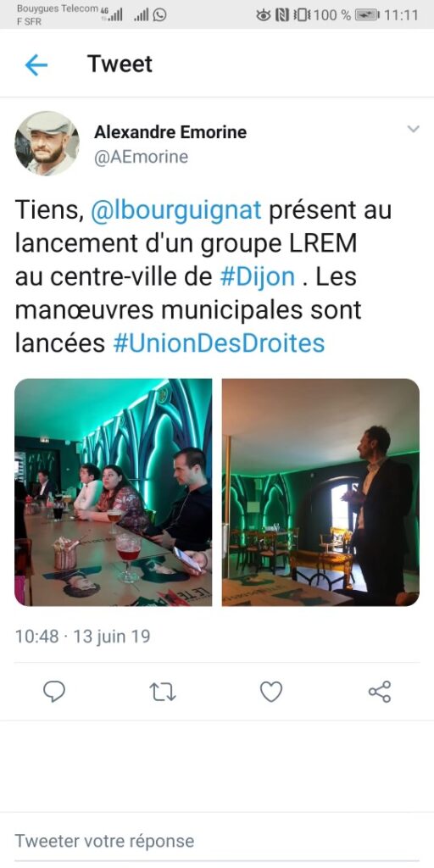Tap the WhatsApp notification icon in status bar
434x868 pixels.
pyautogui.click(x=159, y=15)
